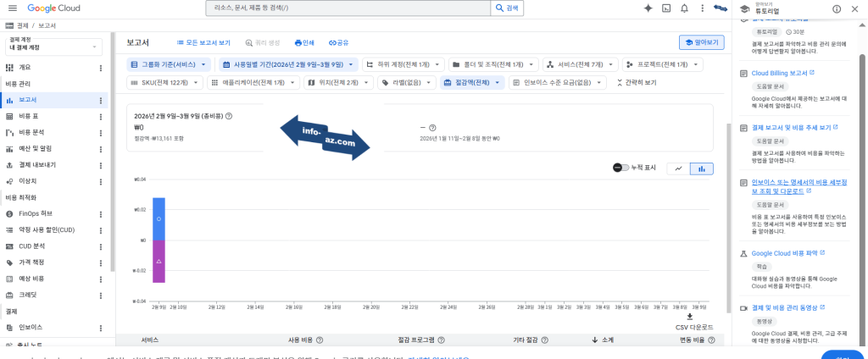Open 사용일별 기간 date range dropdown
Image resolution: width=868 pixels, height=359 pixels.
point(288,64)
